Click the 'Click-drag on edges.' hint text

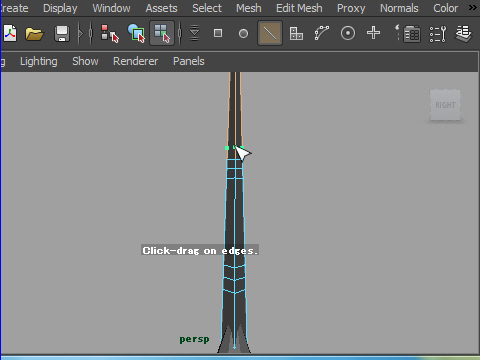click(200, 251)
